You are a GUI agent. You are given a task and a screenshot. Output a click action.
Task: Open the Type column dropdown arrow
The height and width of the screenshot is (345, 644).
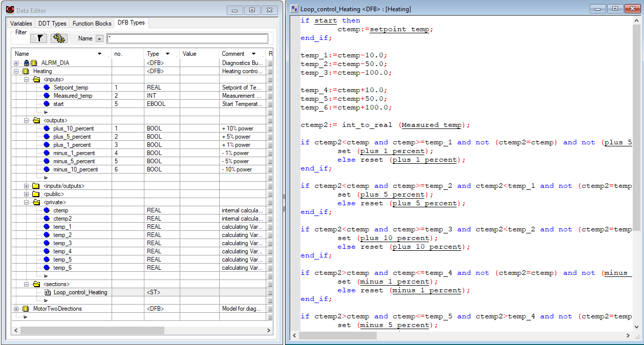pyautogui.click(x=167, y=54)
